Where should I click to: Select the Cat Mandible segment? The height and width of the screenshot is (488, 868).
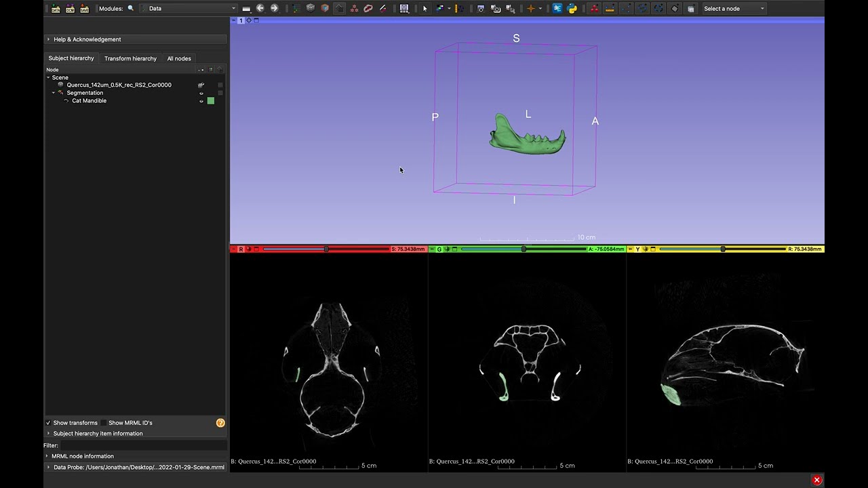[89, 101]
